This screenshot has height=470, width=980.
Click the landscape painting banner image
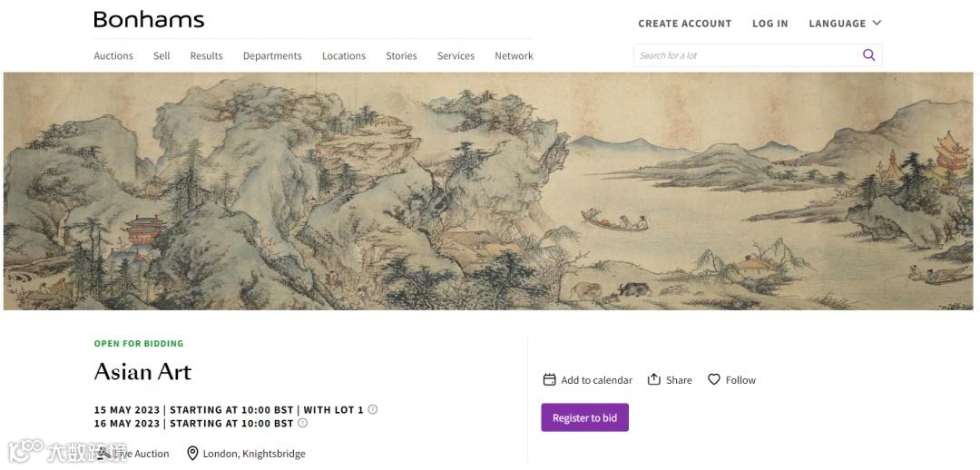click(489, 191)
